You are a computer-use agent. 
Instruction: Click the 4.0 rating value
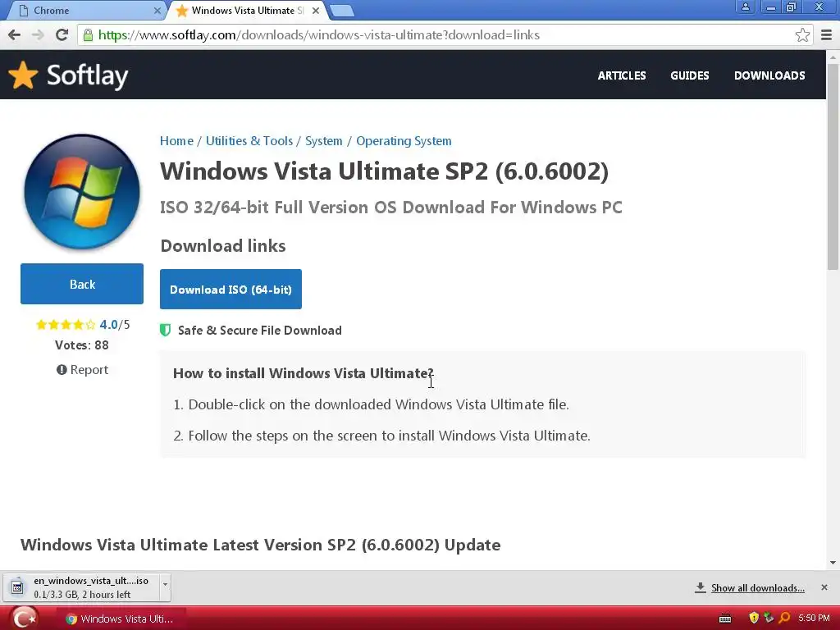(x=108, y=325)
